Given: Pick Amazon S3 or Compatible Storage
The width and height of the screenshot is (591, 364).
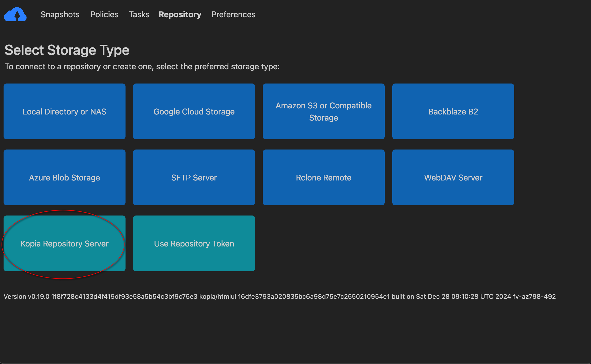Looking at the screenshot, I should coord(324,111).
